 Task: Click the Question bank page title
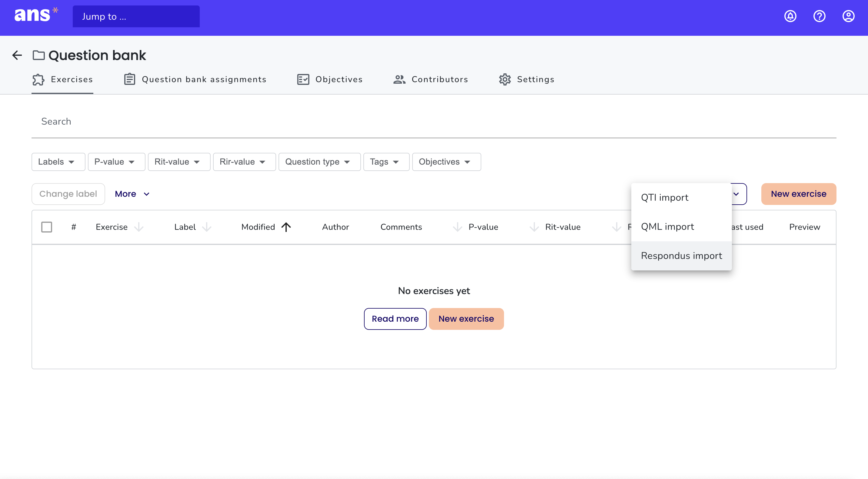point(97,55)
